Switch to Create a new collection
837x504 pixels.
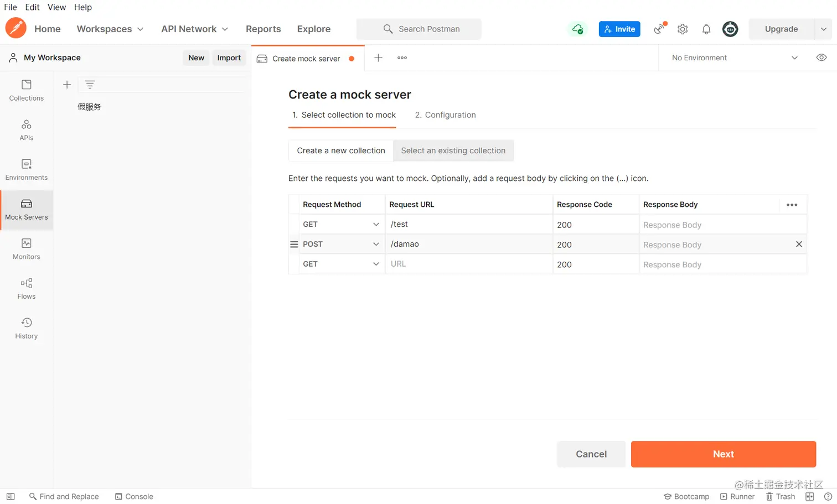340,150
